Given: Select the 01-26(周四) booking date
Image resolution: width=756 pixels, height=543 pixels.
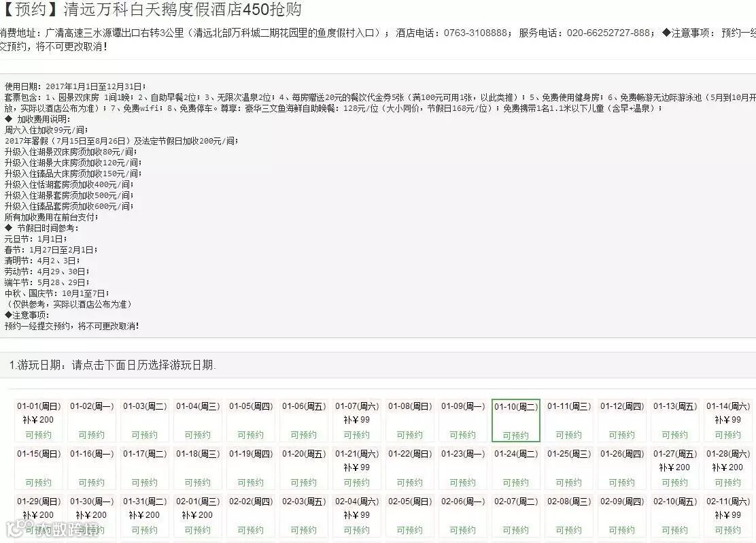Looking at the screenshot, I should coord(622,468).
